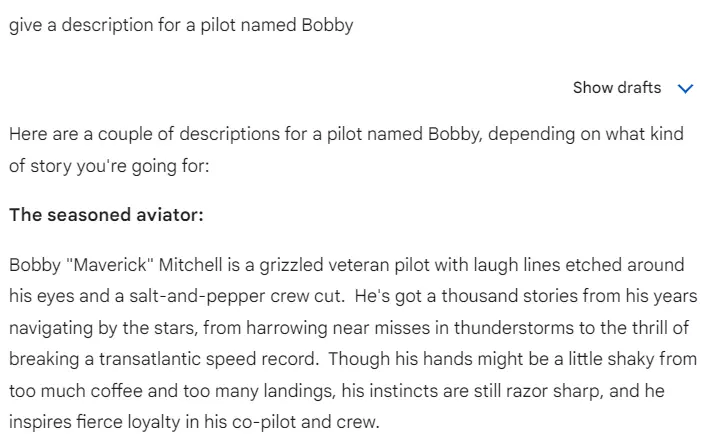The image size is (712, 448).
Task: Click the Show drafts label
Action: coord(617,88)
